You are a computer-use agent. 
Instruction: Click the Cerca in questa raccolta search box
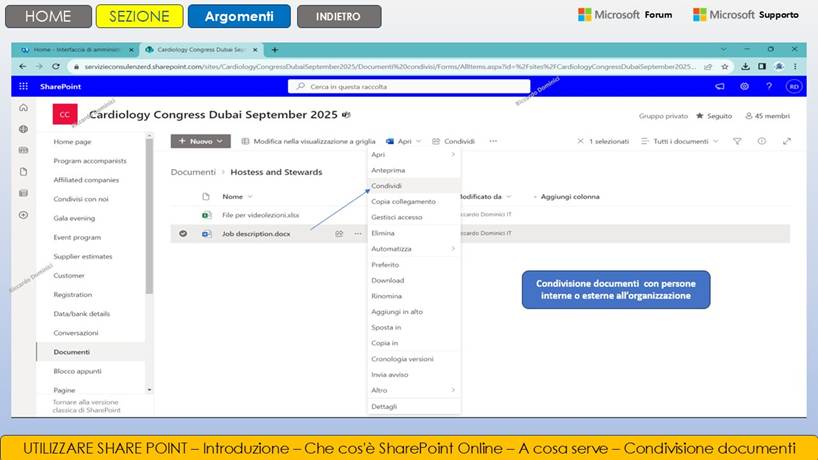tap(409, 87)
